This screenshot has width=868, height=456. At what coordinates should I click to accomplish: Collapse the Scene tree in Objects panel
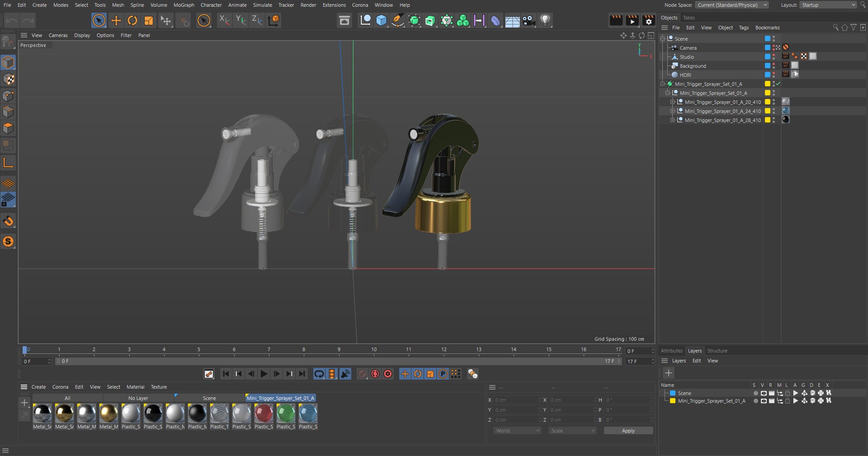pos(663,39)
